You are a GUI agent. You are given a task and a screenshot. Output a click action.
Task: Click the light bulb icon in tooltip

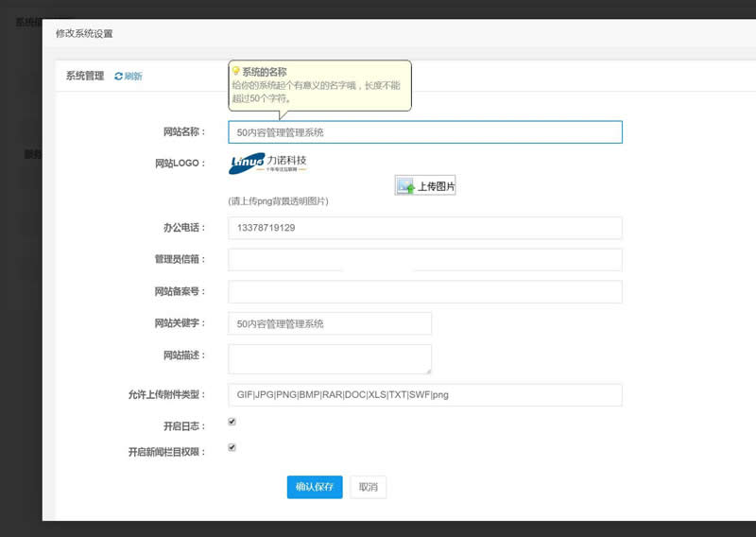(236, 71)
